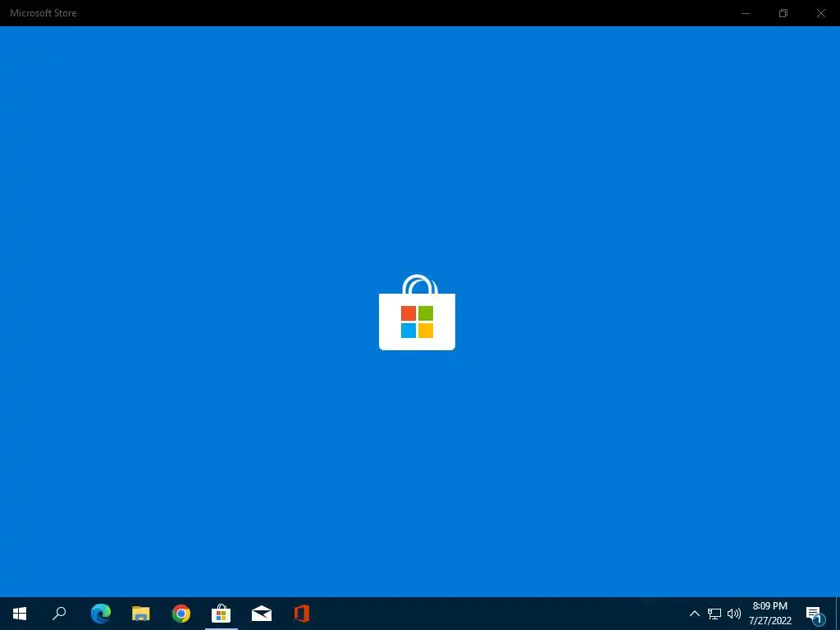The height and width of the screenshot is (630, 840).
Task: Launch Microsoft Edge from taskbar
Action: coord(101,614)
